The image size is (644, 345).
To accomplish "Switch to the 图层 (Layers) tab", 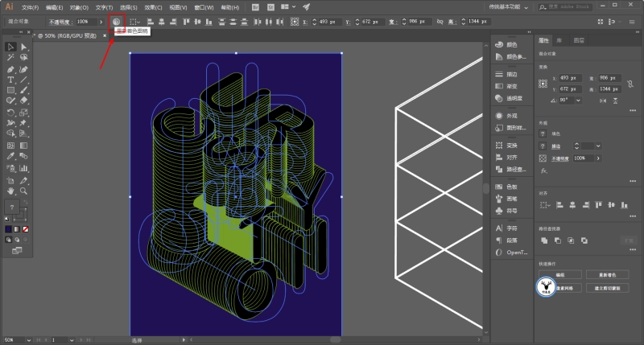I will [x=579, y=40].
